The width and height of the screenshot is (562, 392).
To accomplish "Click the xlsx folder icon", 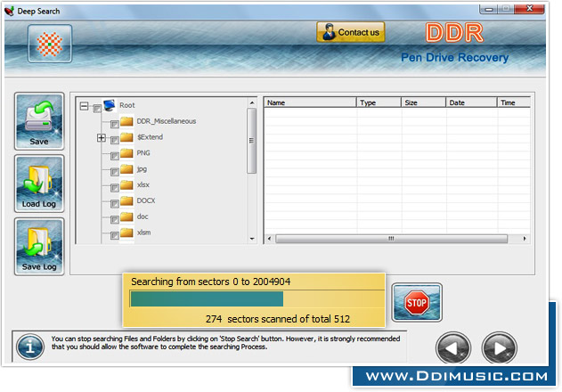I will pos(126,184).
